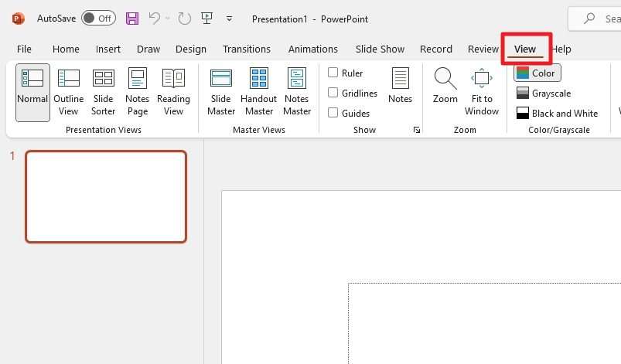This screenshot has height=364, width=621.
Task: Toggle the Notes pane button
Action: [x=400, y=86]
